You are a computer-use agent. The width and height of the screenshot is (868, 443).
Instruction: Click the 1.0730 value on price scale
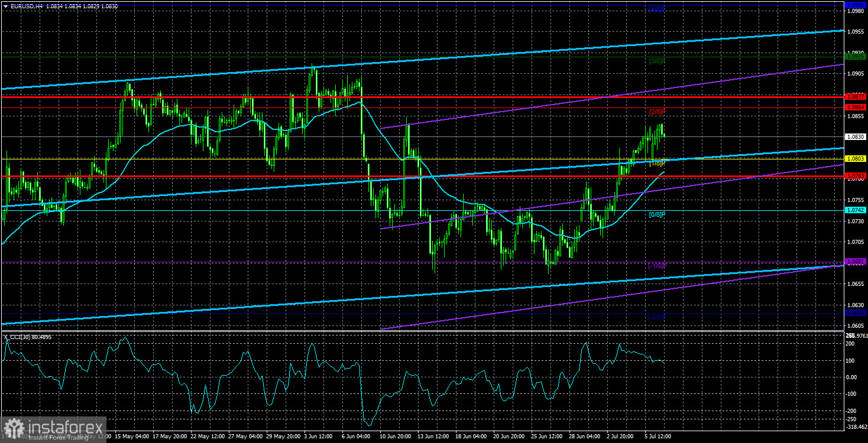(856, 221)
